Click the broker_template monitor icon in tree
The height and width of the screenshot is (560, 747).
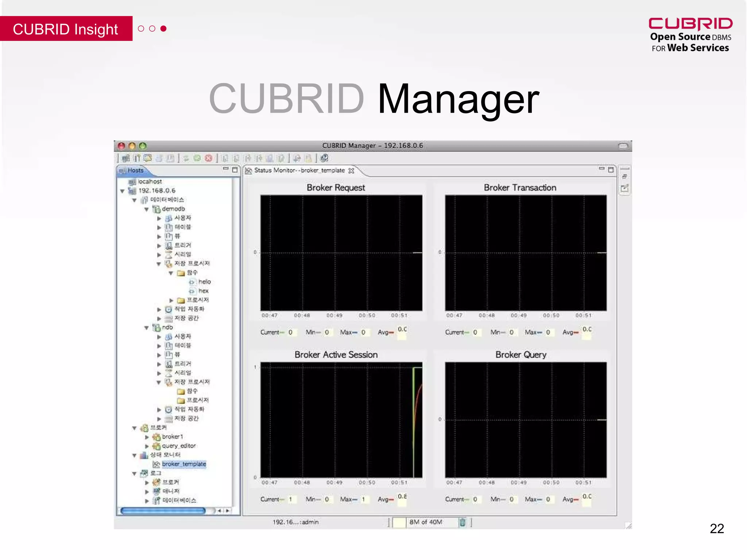(x=156, y=464)
